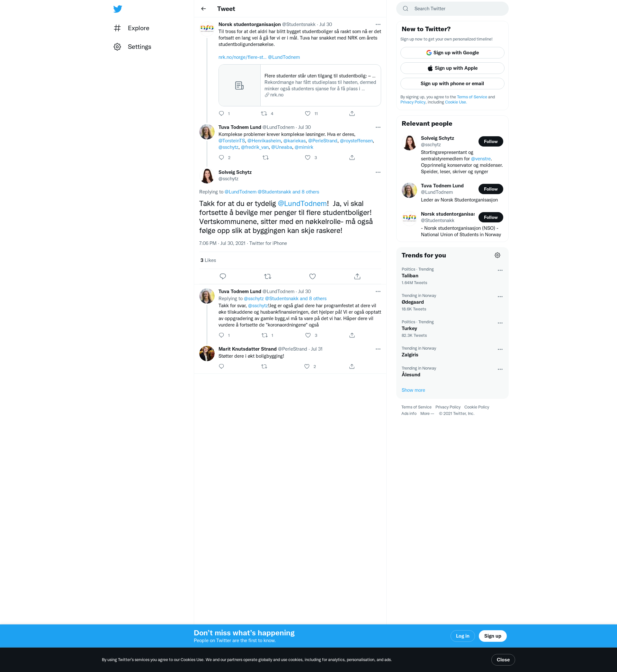The image size is (617, 672).
Task: Click the Twitter bird logo
Action: click(x=118, y=9)
